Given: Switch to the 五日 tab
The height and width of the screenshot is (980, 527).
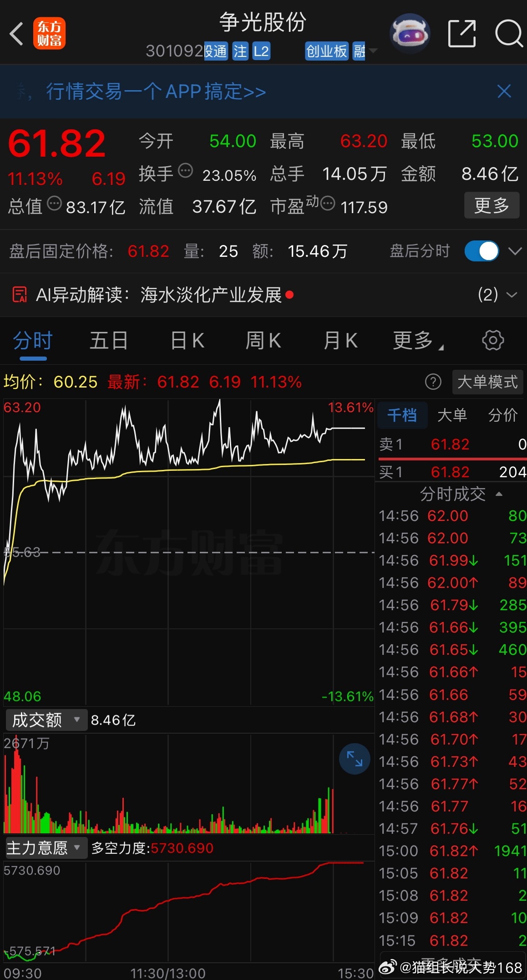Looking at the screenshot, I should tap(109, 341).
